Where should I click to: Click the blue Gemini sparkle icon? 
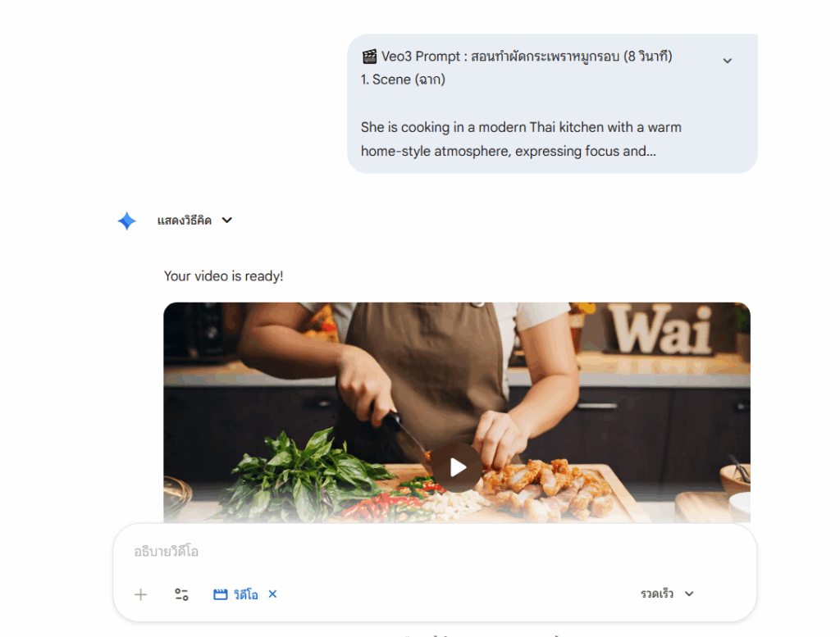click(x=127, y=221)
